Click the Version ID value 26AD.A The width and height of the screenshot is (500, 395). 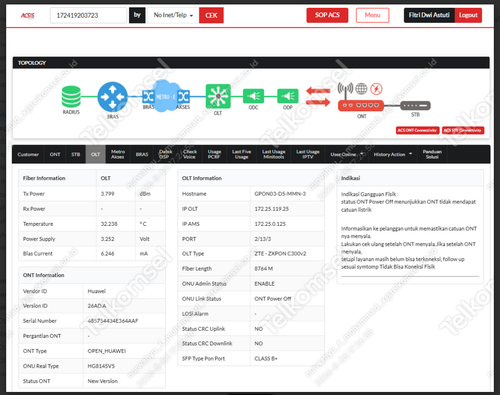tap(97, 306)
